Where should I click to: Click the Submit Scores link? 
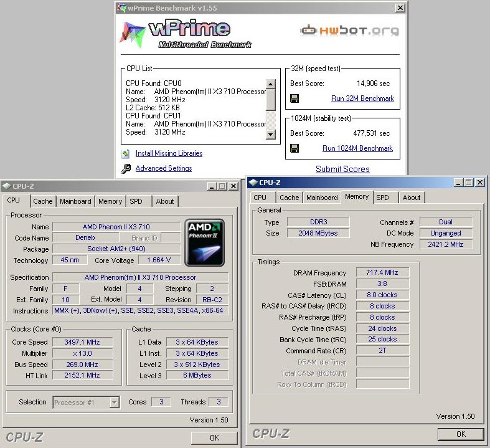(342, 169)
